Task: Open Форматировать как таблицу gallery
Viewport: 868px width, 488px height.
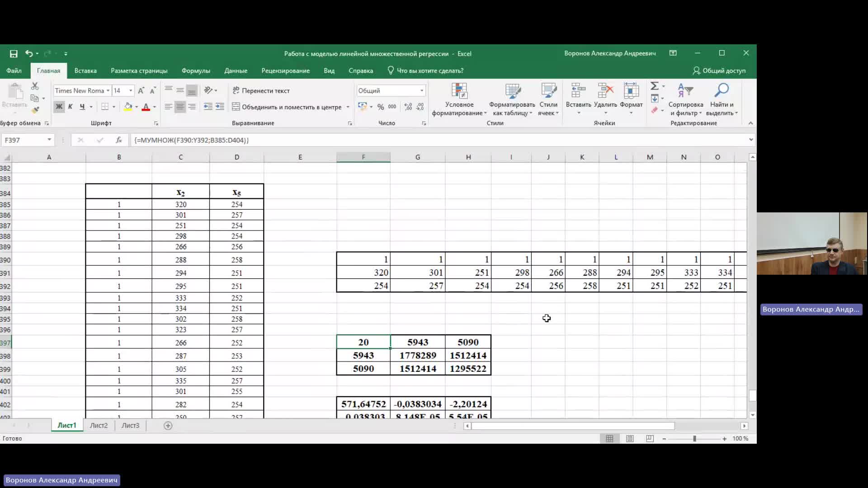Action: tap(512, 99)
